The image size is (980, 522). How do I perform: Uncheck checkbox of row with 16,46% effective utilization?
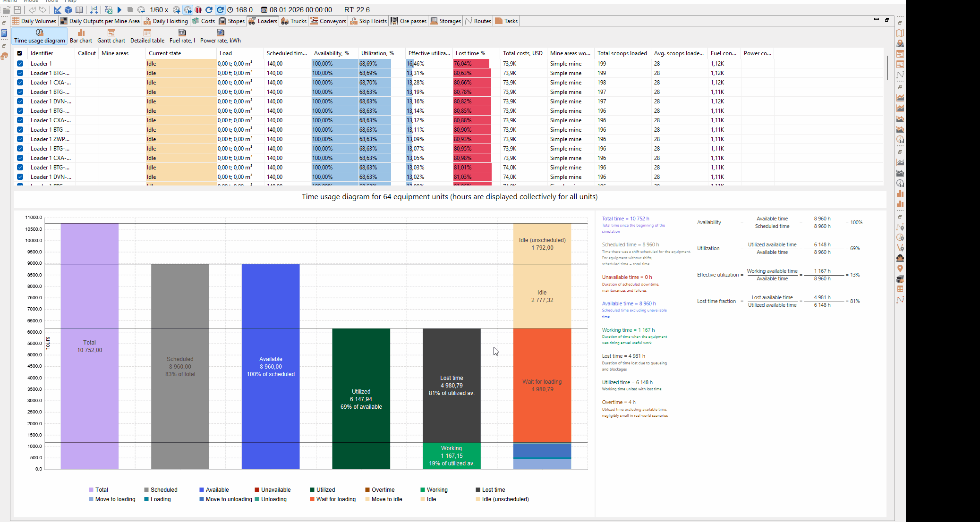click(x=20, y=64)
